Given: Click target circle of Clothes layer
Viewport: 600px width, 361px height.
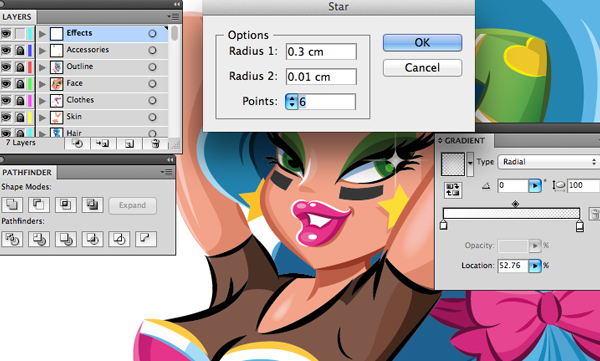Looking at the screenshot, I should (x=152, y=100).
